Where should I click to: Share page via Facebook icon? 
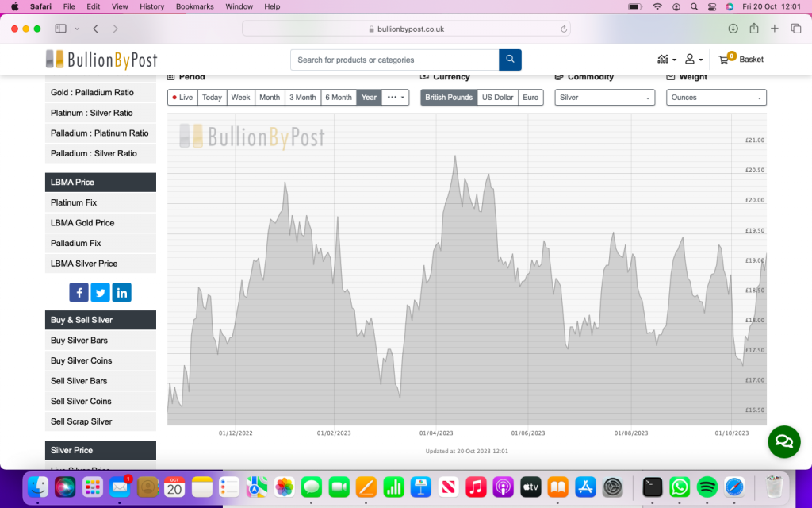pyautogui.click(x=79, y=292)
